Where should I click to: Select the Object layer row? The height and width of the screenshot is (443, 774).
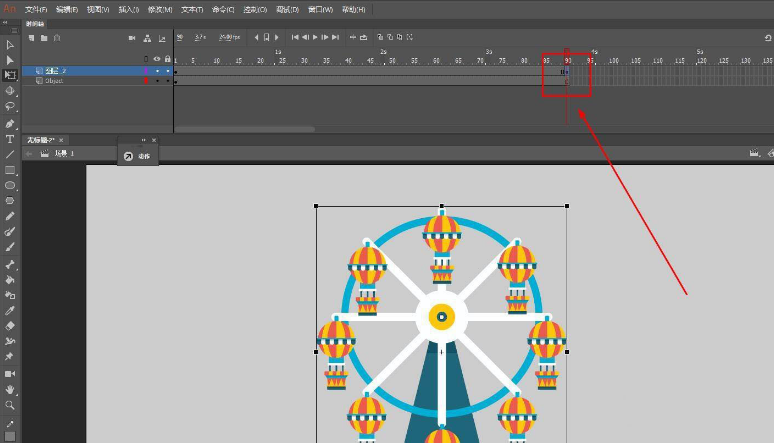coord(97,81)
